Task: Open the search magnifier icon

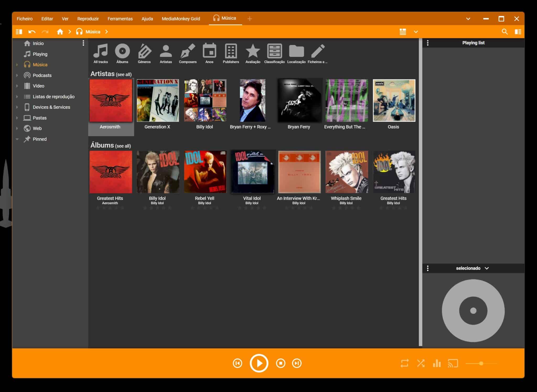Action: pos(505,31)
